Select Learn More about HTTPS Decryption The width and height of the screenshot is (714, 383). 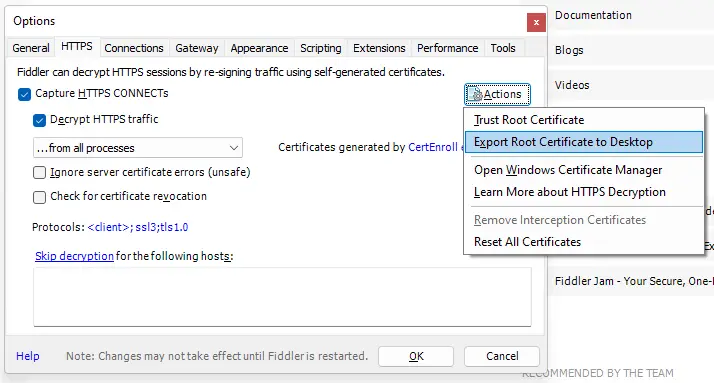pos(584,192)
